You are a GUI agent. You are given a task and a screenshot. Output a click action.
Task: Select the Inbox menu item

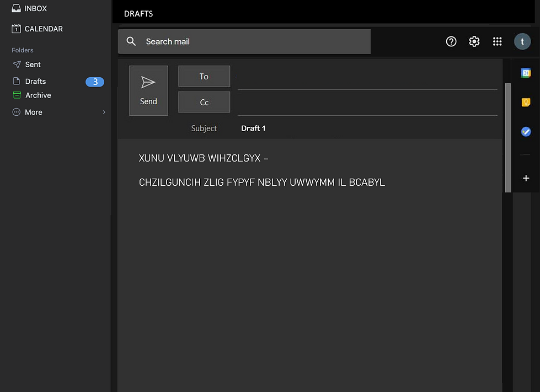click(x=36, y=8)
